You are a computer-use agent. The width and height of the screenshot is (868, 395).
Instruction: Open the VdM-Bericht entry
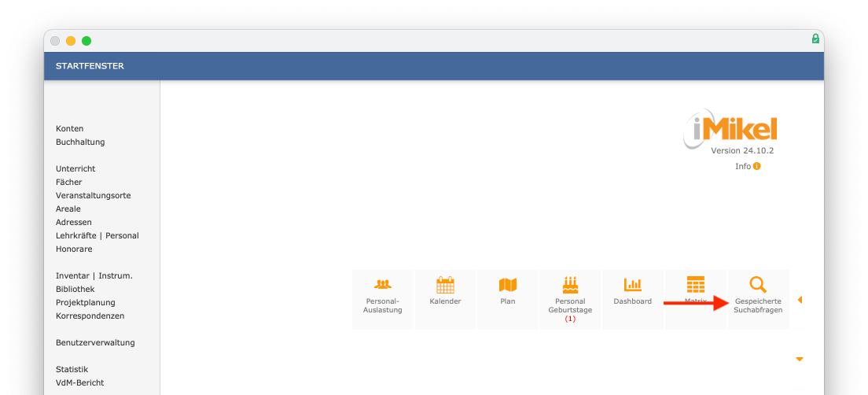(x=79, y=383)
